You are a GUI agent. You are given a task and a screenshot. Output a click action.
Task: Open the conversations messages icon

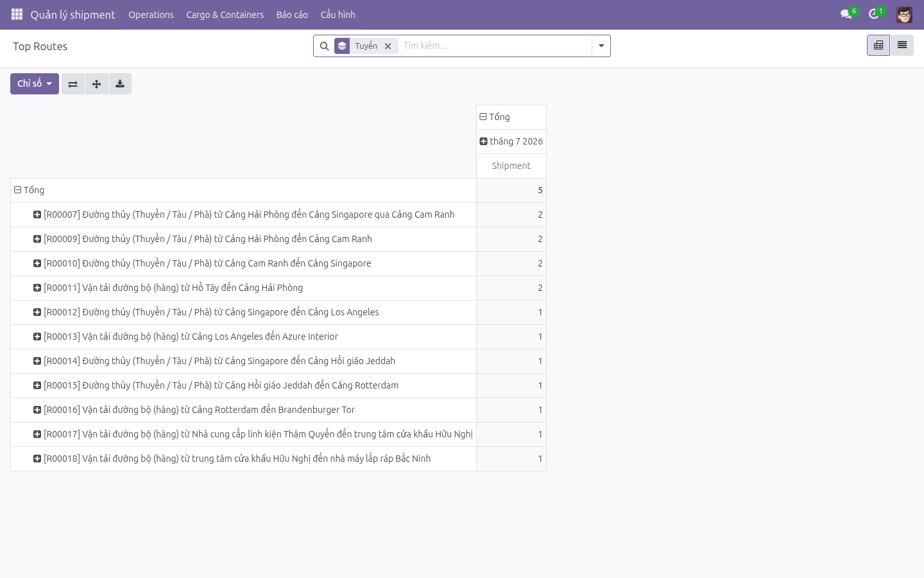pos(846,14)
